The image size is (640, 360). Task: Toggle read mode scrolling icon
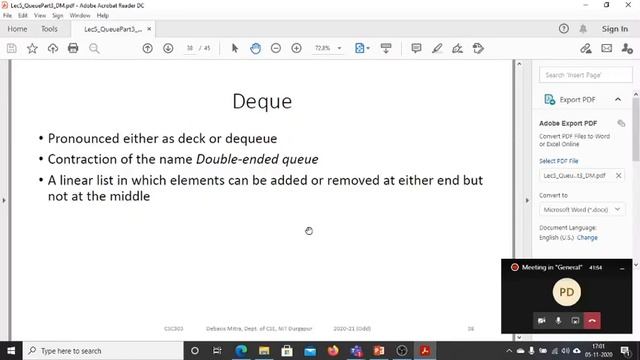coord(386,48)
